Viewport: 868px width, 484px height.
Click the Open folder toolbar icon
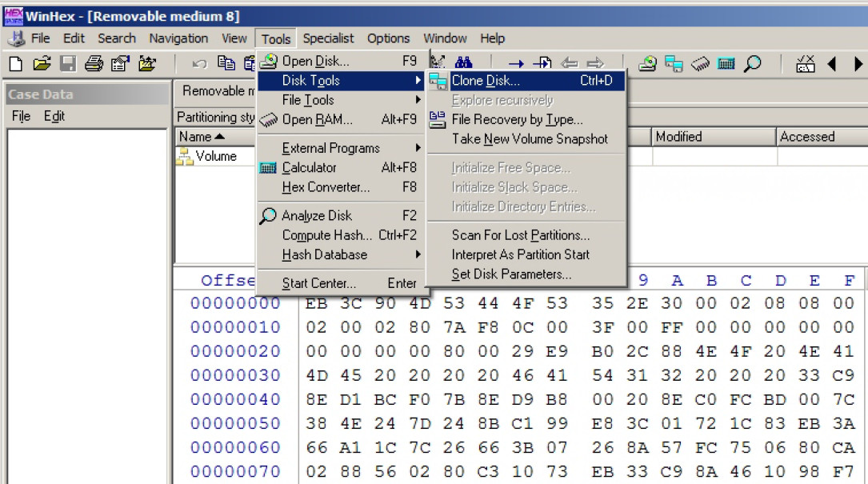coord(42,64)
